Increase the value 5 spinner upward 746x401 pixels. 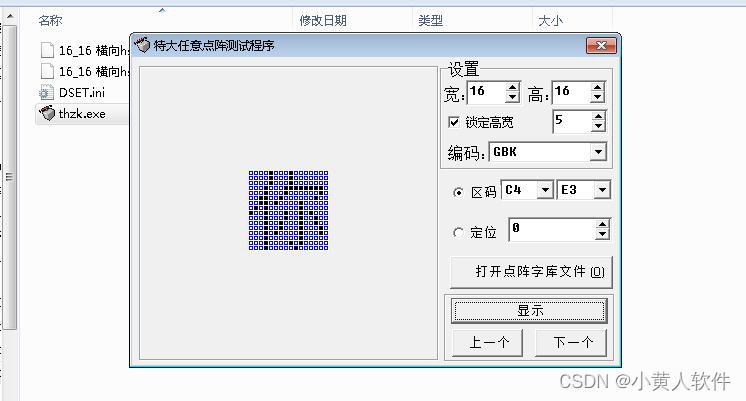[x=598, y=116]
